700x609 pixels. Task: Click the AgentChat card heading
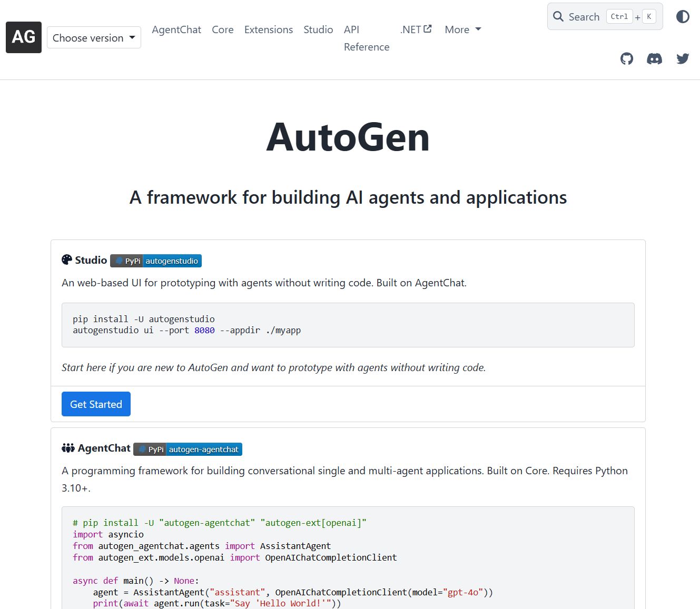coord(104,448)
